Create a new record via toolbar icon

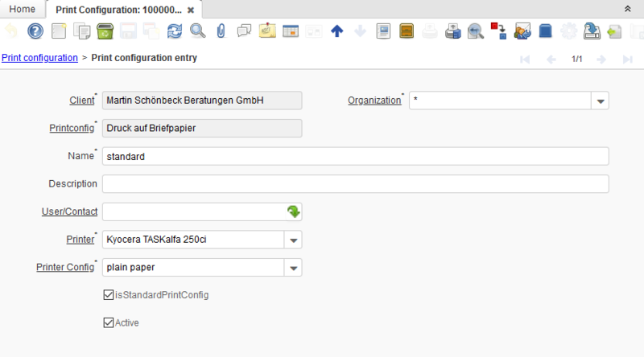tap(58, 31)
